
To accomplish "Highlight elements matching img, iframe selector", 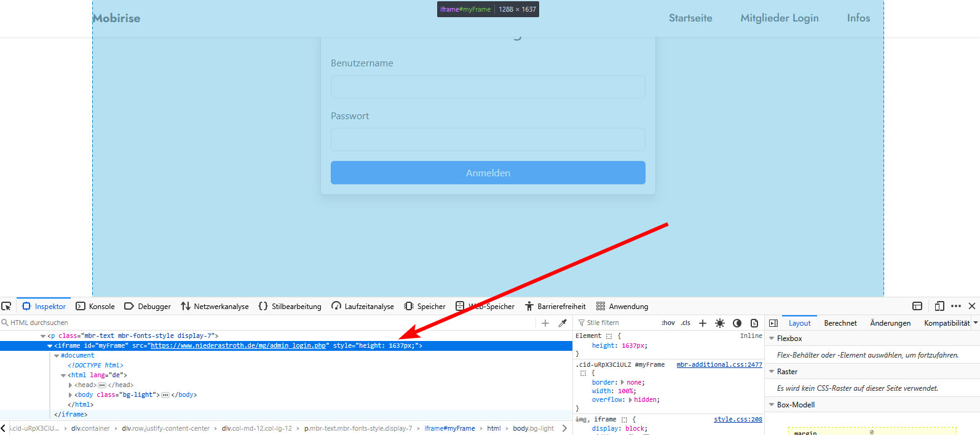I will tap(624, 420).
